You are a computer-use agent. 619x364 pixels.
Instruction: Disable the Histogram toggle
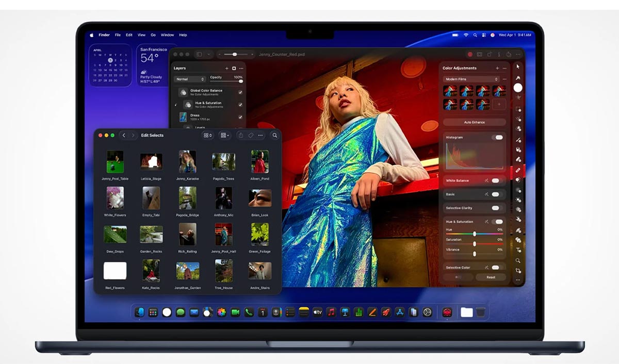(x=498, y=137)
